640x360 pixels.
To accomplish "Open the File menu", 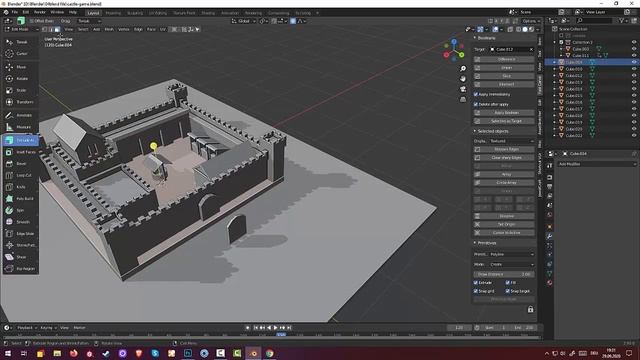I will [15, 12].
